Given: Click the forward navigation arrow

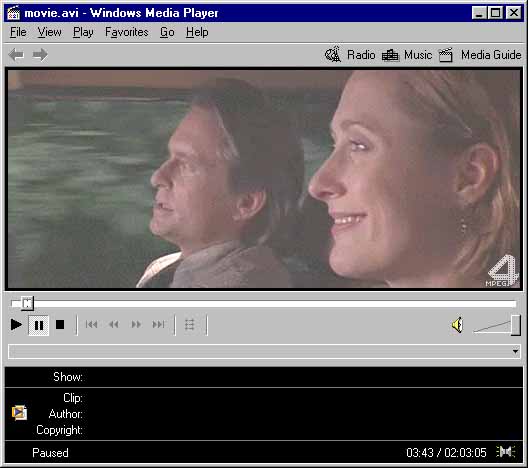Looking at the screenshot, I should coord(40,55).
